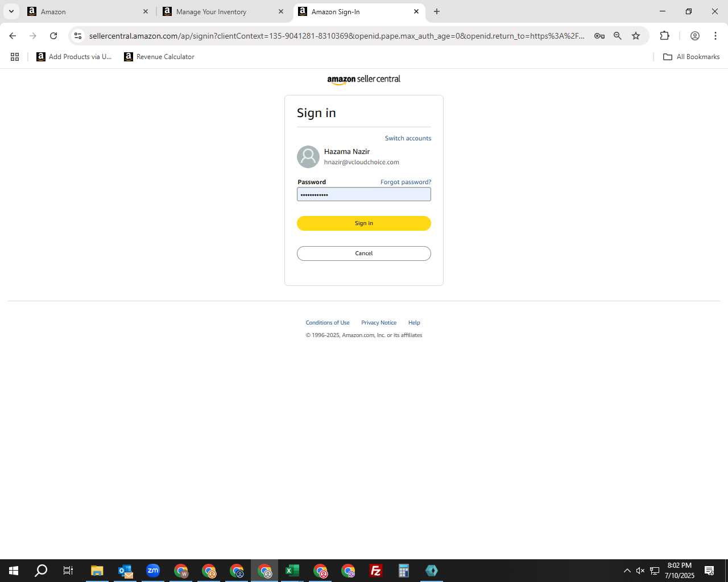View site information icon in address bar
The height and width of the screenshot is (582, 728).
pos(78,36)
